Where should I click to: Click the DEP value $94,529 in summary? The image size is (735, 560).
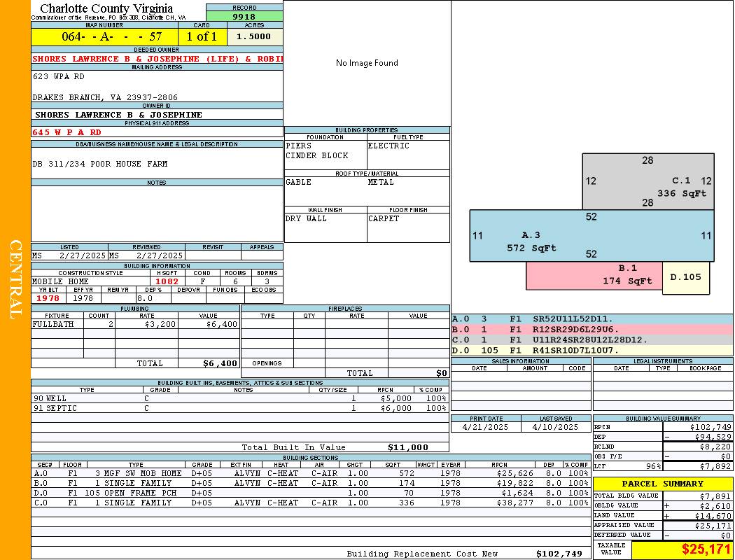[713, 437]
